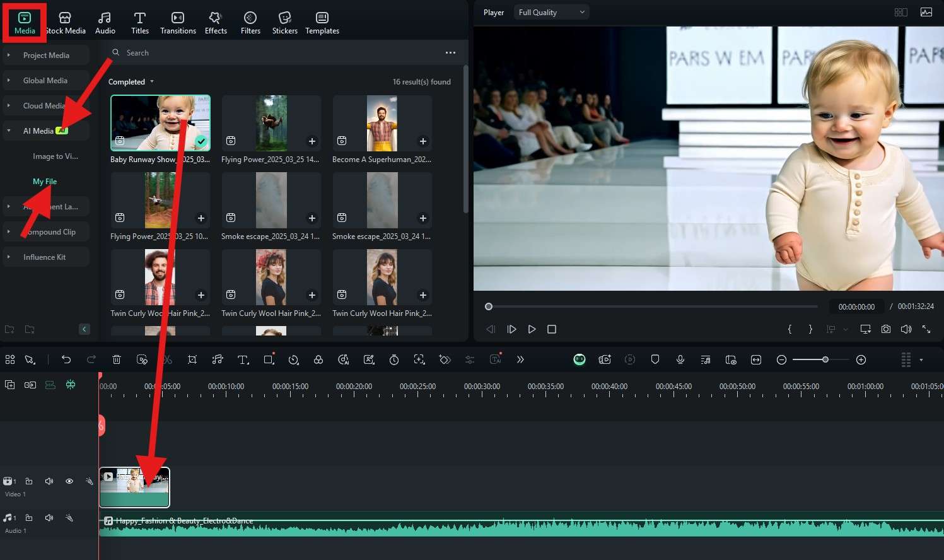Switch to the Templates tab
The height and width of the screenshot is (560, 944).
click(322, 23)
